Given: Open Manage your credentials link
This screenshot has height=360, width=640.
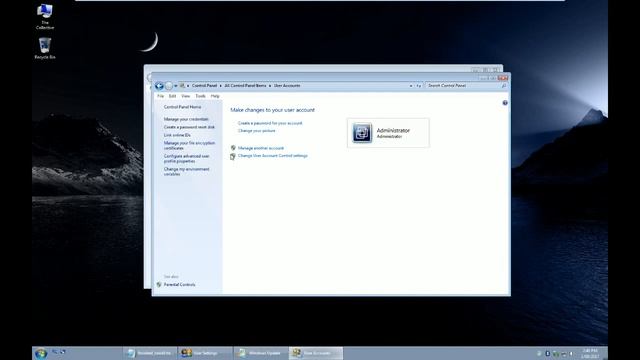Looking at the screenshot, I should click(186, 119).
